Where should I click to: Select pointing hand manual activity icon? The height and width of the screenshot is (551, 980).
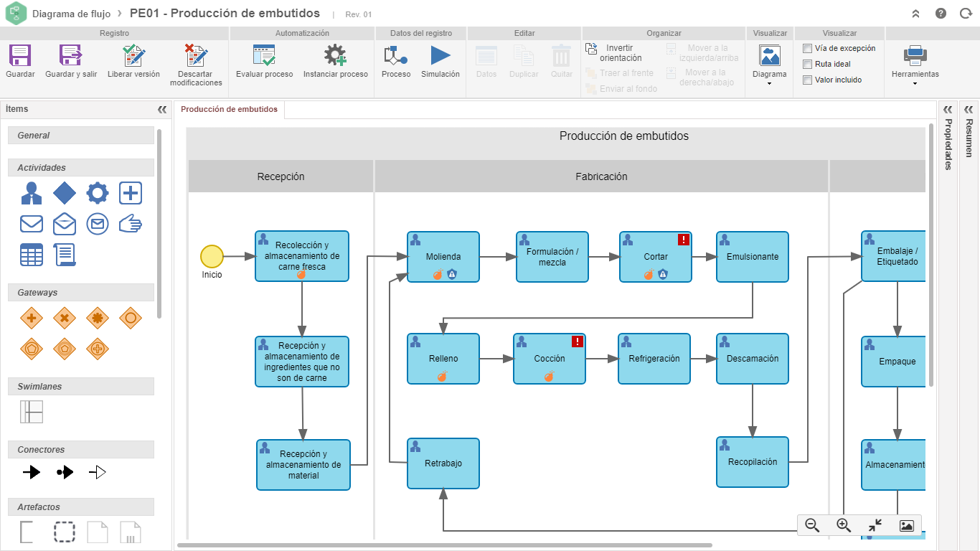(x=131, y=224)
